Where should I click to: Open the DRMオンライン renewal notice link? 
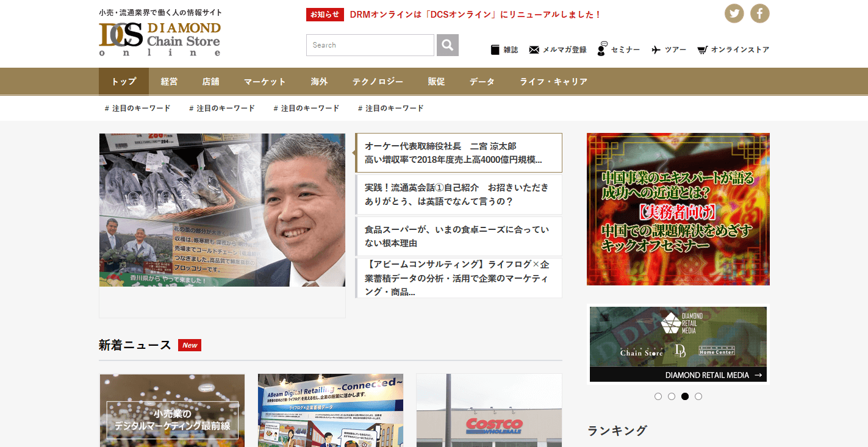pyautogui.click(x=476, y=15)
